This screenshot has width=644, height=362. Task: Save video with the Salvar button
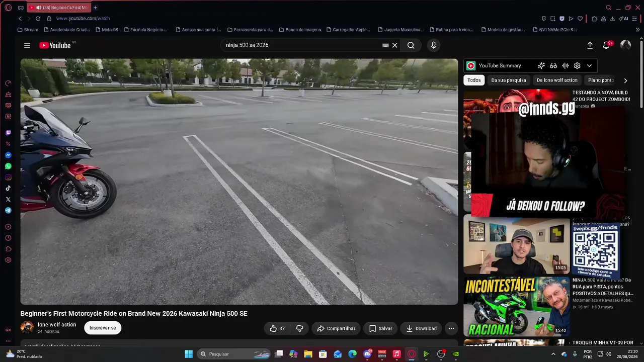pyautogui.click(x=380, y=328)
